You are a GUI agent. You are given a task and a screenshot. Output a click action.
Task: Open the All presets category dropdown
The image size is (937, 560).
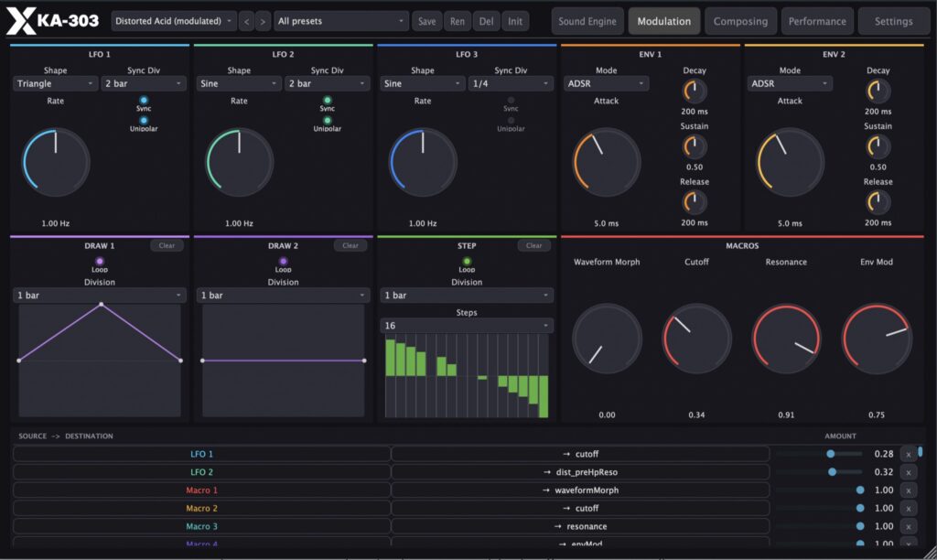point(341,22)
